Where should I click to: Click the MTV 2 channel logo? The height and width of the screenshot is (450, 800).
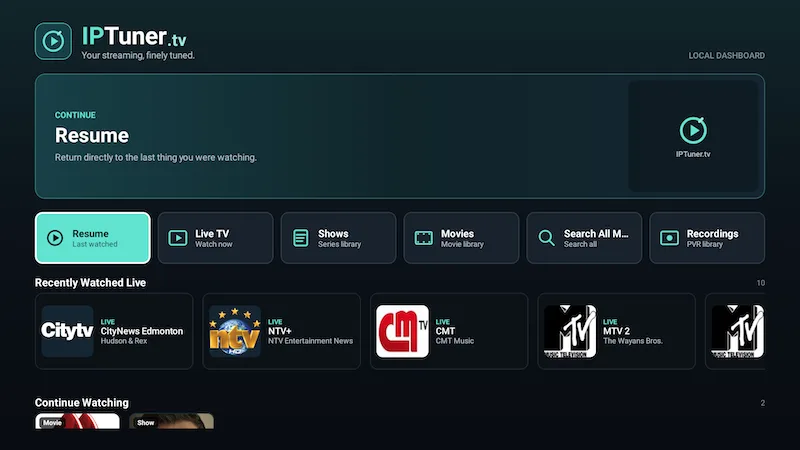coord(569,331)
